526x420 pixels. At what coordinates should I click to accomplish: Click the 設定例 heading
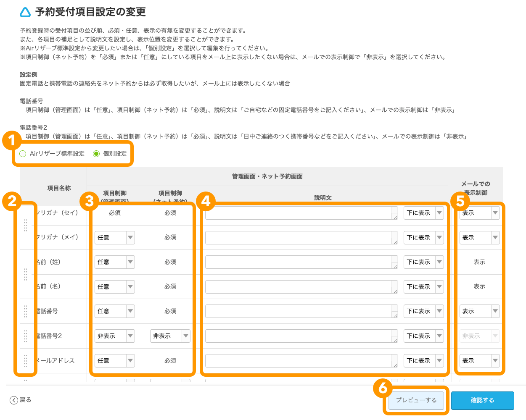tap(29, 75)
